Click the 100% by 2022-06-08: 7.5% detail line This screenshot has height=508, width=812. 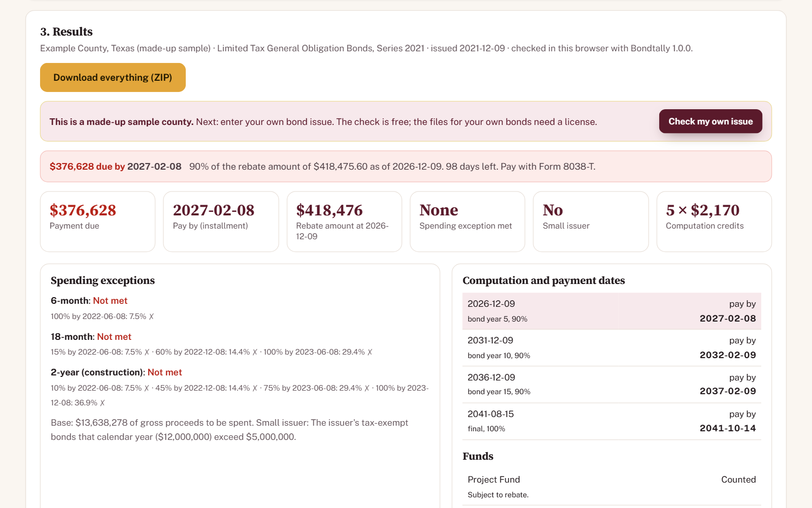[102, 316]
